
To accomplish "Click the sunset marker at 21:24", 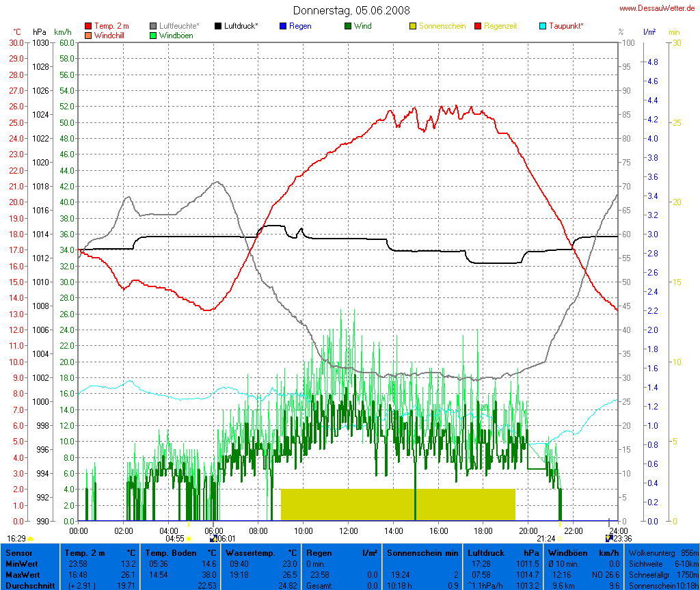I will [x=559, y=539].
